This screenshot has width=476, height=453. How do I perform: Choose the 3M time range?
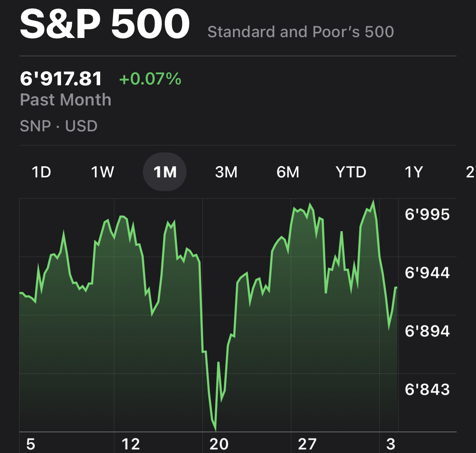tap(226, 172)
